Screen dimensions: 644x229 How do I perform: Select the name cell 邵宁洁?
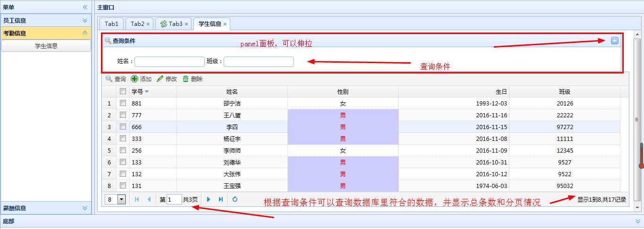click(x=232, y=103)
